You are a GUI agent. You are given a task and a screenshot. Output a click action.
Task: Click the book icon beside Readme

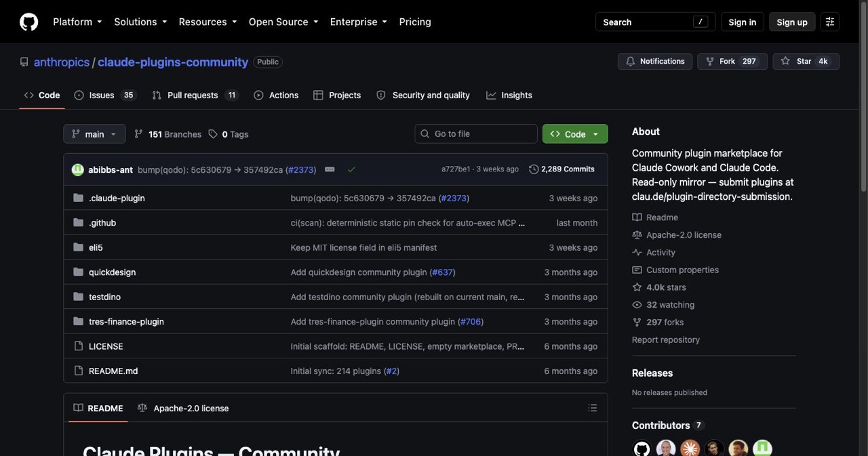point(637,217)
